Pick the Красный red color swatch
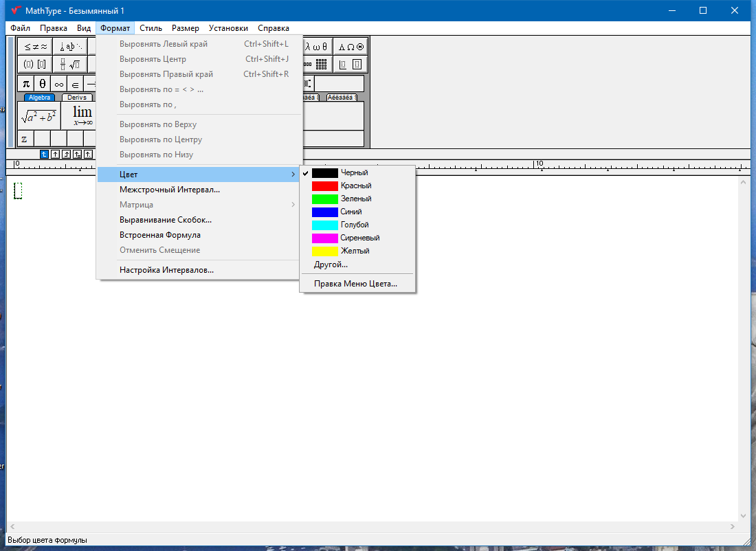Screen dimensions: 756x551 (325, 186)
